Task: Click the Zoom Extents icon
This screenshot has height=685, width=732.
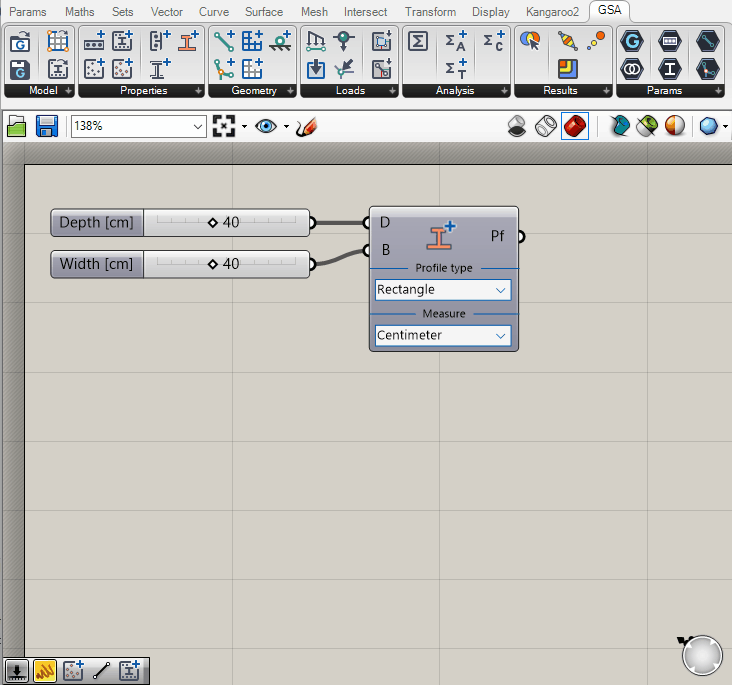Action: pos(224,127)
